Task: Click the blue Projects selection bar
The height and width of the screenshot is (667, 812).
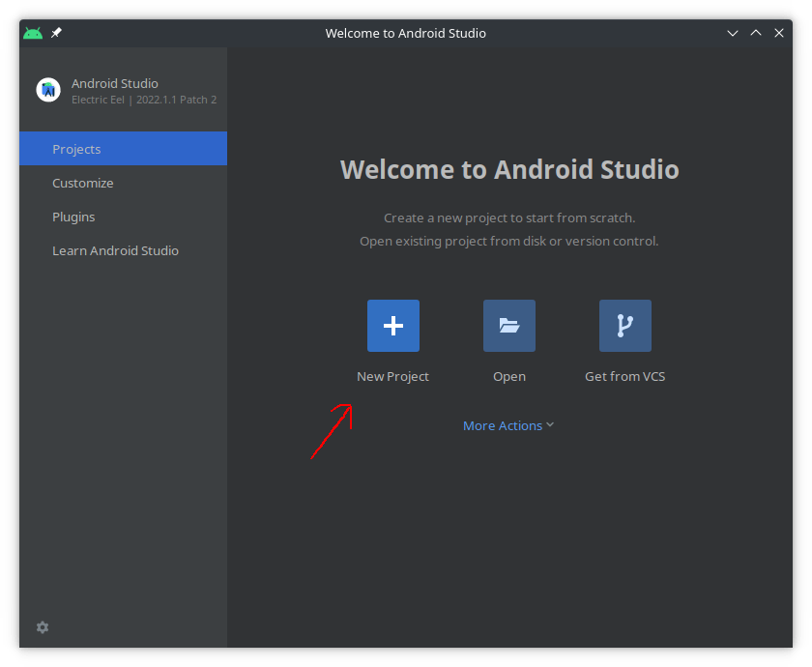Action: [123, 149]
